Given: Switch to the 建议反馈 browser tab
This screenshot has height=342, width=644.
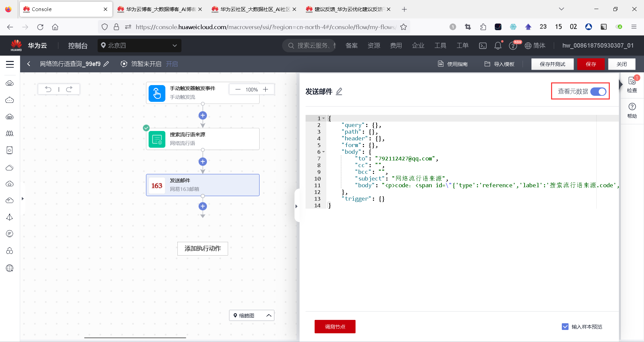Looking at the screenshot, I should pyautogui.click(x=348, y=9).
